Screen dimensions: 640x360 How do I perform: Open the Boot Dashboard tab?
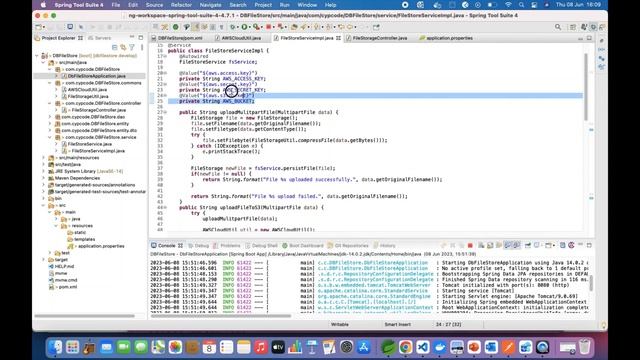306,246
